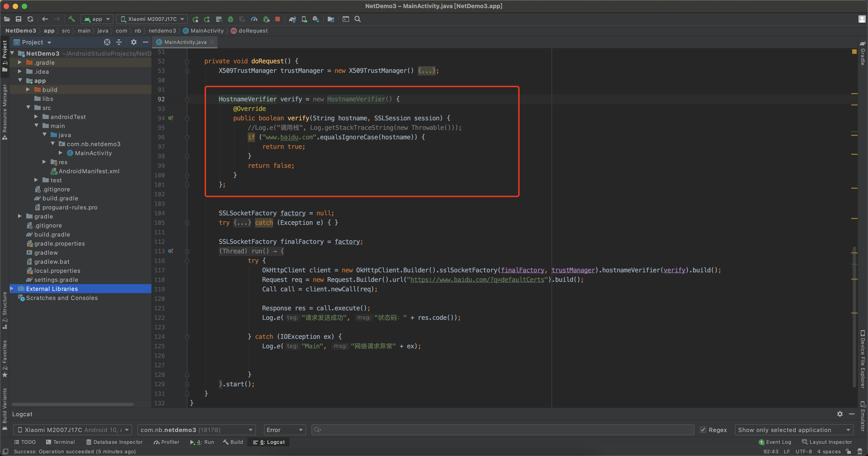Switch to the MainActivity.java editor tab

coord(185,42)
